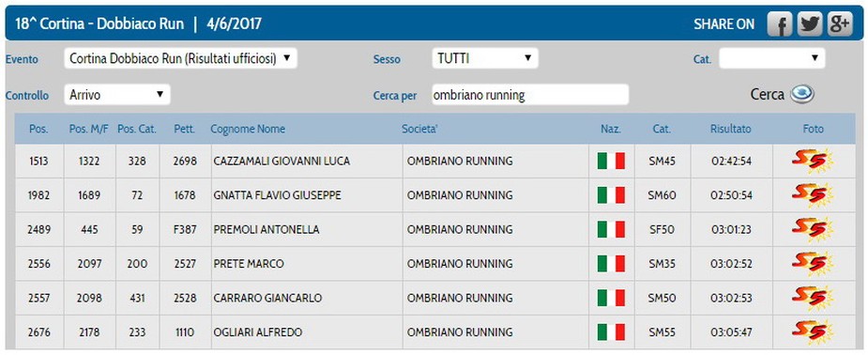Open photo icon for GNATTA FLAVIO GIUSEPPE
The image size is (868, 355).
812,195
